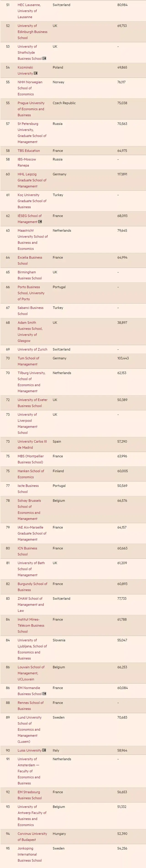Open HEC Lausanne, University of Lausanne link
Image resolution: width=146 pixels, height=868 pixels.
[x=29, y=11]
